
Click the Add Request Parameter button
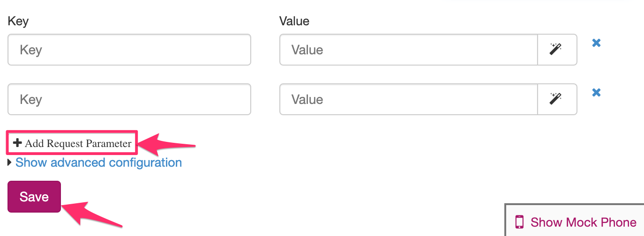pos(72,143)
